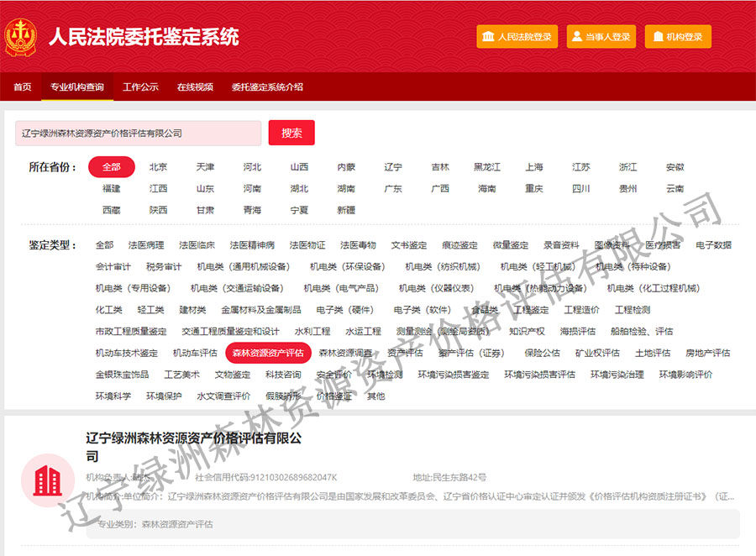The image size is (756, 556).
Task: Select 法医病理 appraisal type
Action: click(x=146, y=245)
